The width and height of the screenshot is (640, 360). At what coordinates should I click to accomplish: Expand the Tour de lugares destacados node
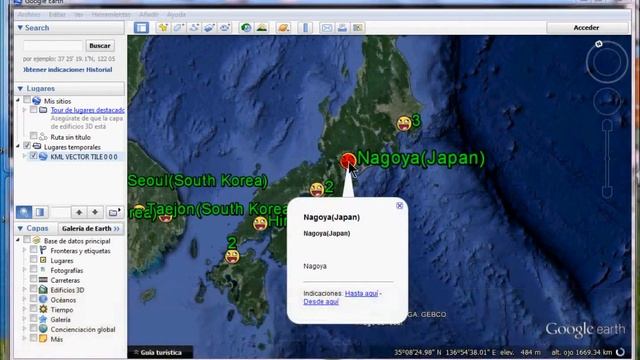click(x=24, y=110)
